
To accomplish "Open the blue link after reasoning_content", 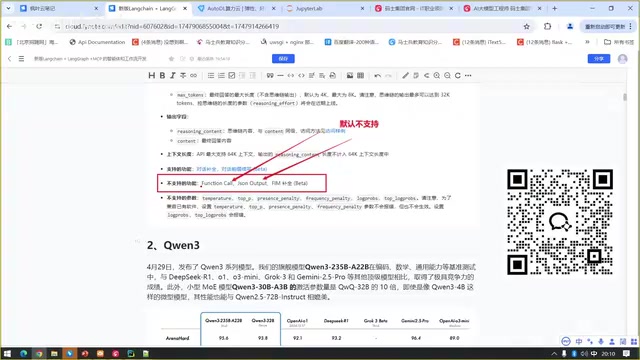I will [335, 131].
